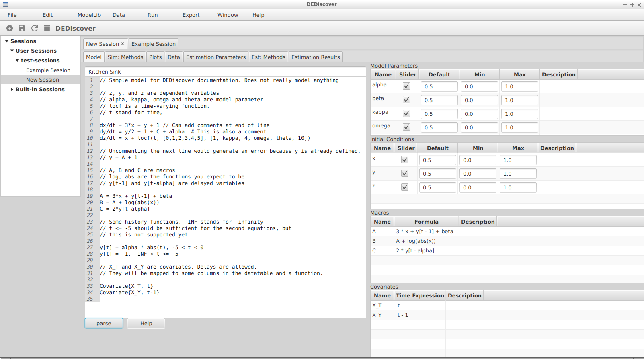Edit initial condition x Default field
Image resolution: width=644 pixels, height=359 pixels.
click(x=437, y=160)
